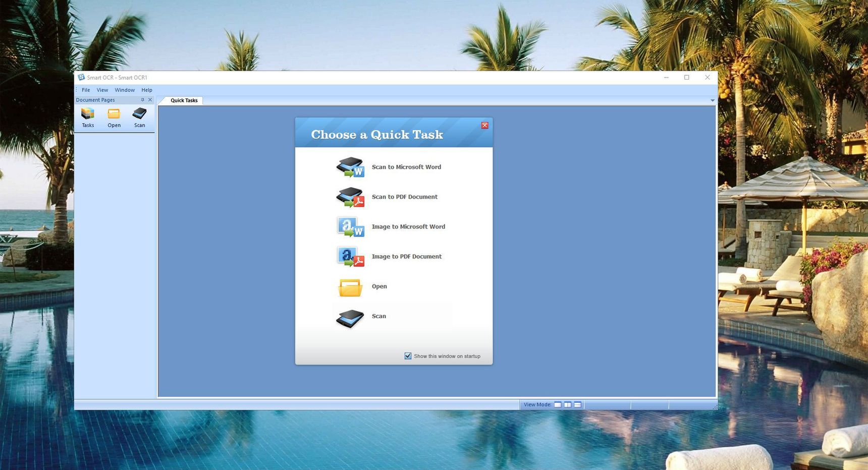Open the File menu
The height and width of the screenshot is (470, 868).
tap(86, 90)
